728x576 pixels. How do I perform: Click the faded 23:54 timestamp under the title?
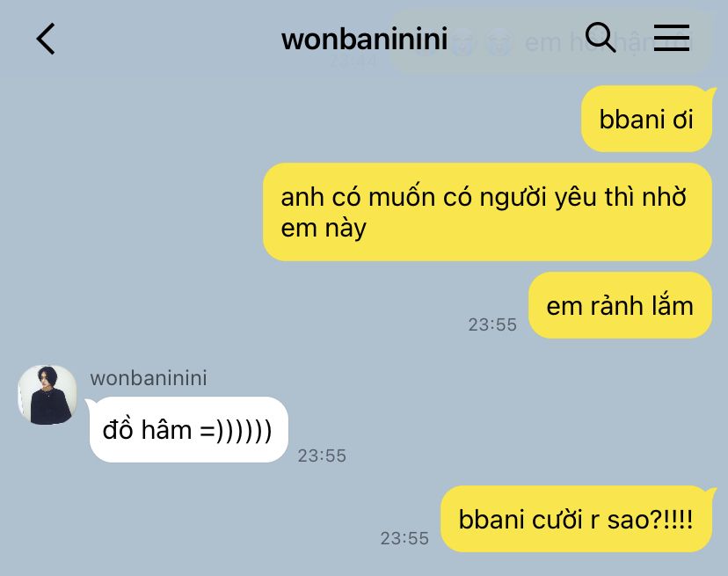tap(353, 61)
